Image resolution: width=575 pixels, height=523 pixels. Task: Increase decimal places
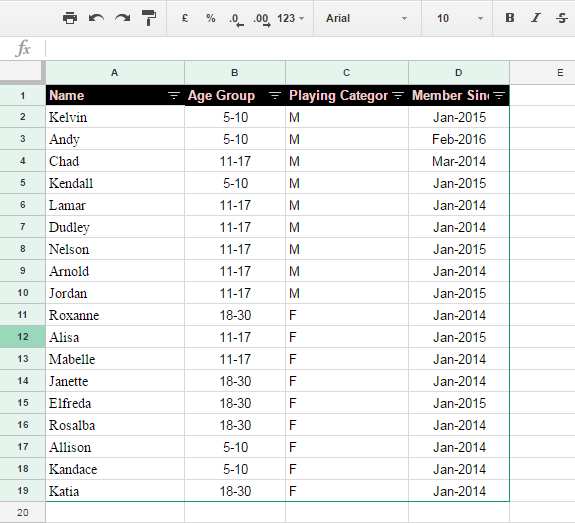pyautogui.click(x=262, y=19)
